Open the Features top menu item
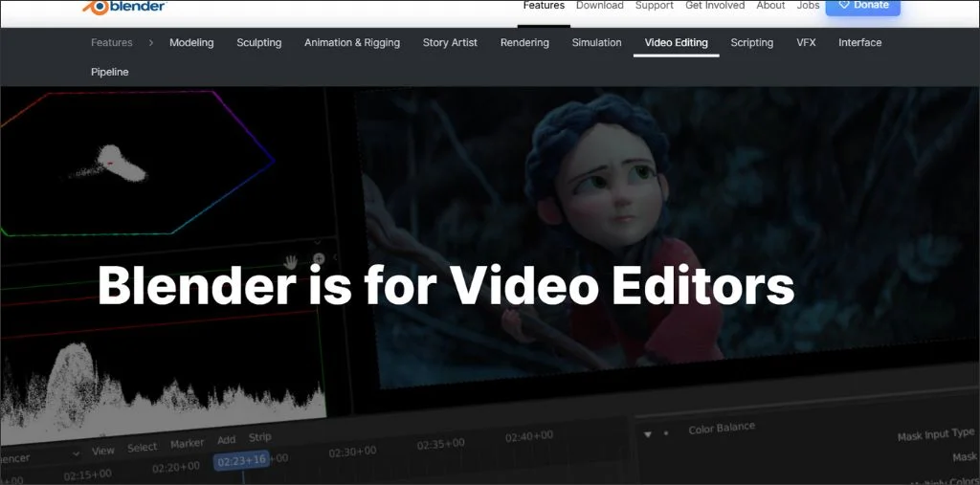 point(544,5)
